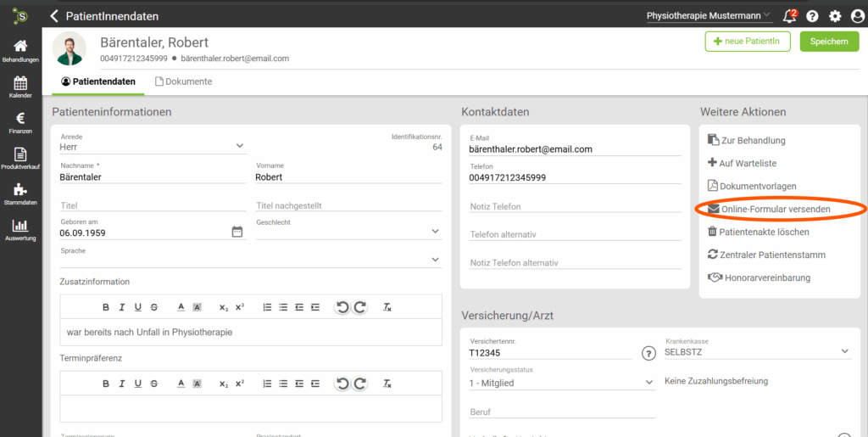This screenshot has height=437, width=868.
Task: Open Behandlungen from the sidebar
Action: 20,51
